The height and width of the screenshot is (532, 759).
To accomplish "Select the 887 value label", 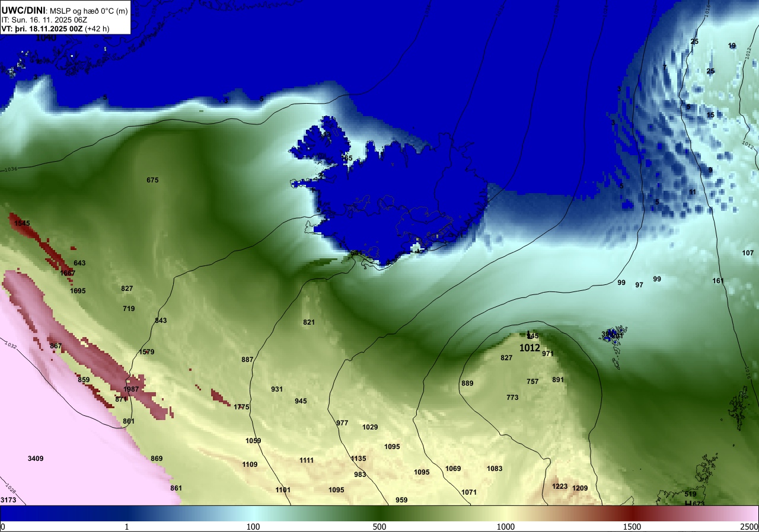I will pyautogui.click(x=247, y=360).
